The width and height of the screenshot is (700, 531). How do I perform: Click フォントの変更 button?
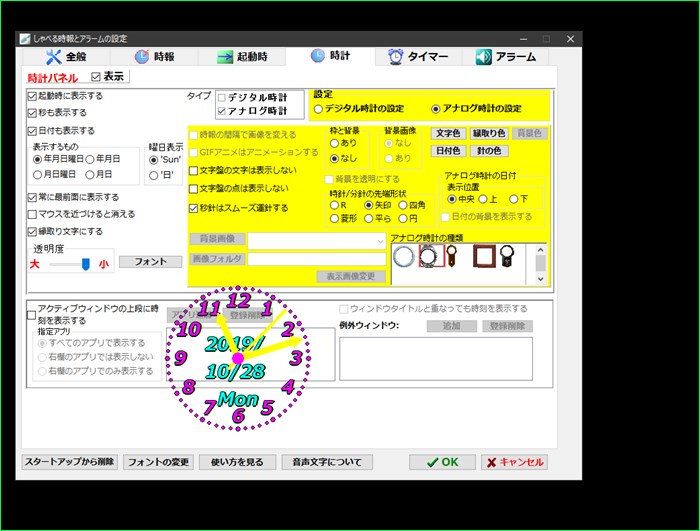tap(158, 462)
